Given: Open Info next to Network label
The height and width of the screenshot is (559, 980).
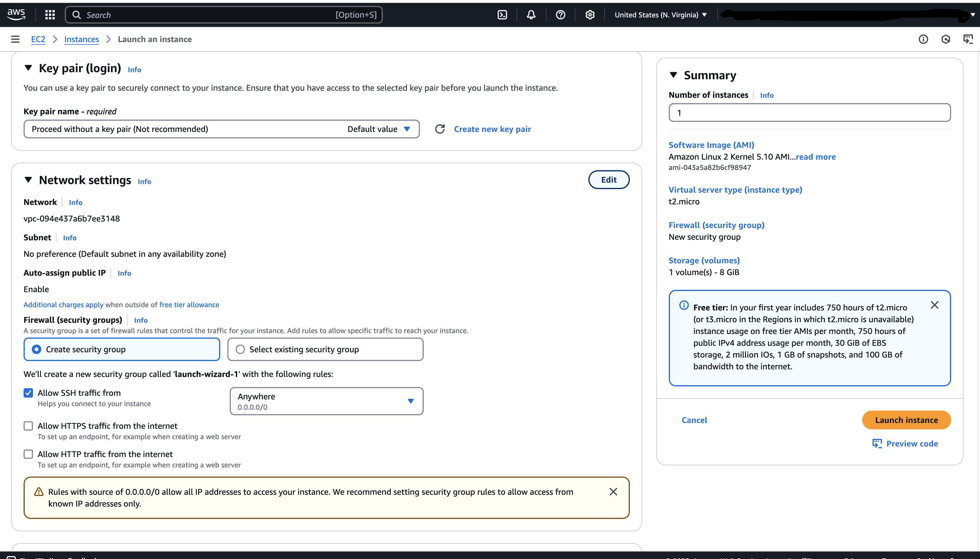Looking at the screenshot, I should [x=76, y=202].
